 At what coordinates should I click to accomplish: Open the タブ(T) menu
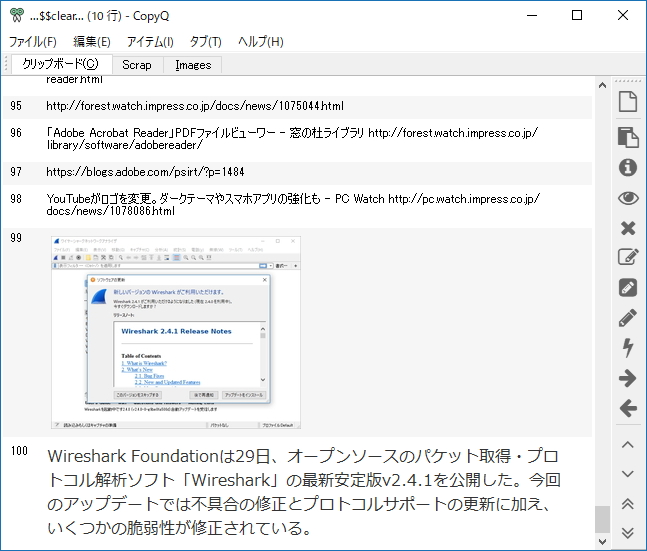coord(205,42)
